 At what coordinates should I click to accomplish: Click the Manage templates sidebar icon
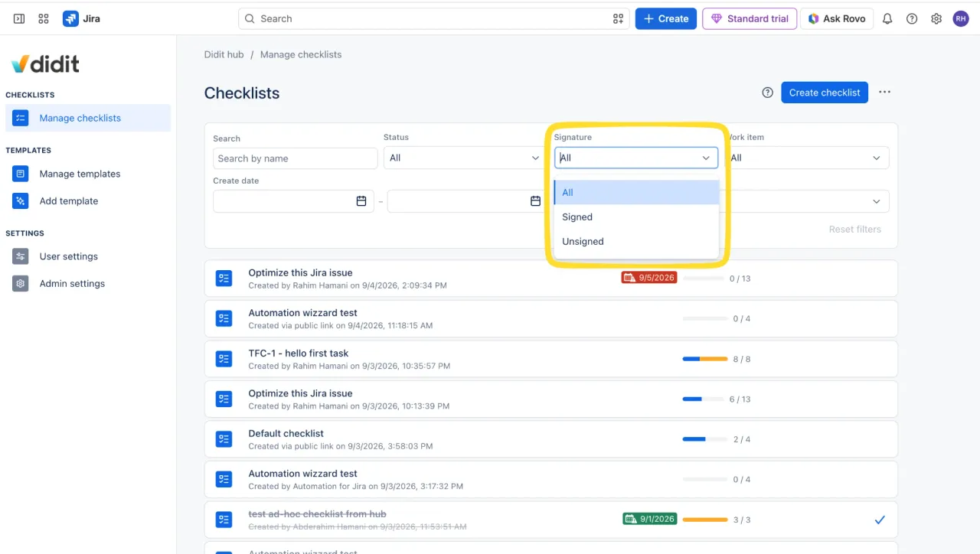coord(21,174)
